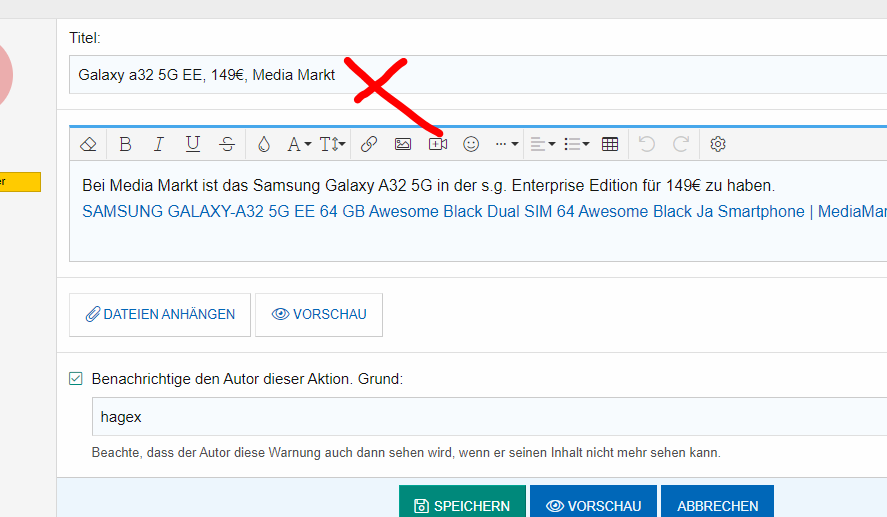This screenshot has height=517, width=887.
Task: Click the insert link icon
Action: point(369,144)
